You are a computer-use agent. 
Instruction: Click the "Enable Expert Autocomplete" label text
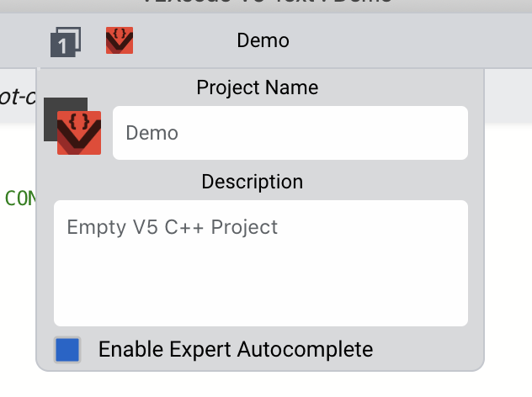pyautogui.click(x=236, y=349)
